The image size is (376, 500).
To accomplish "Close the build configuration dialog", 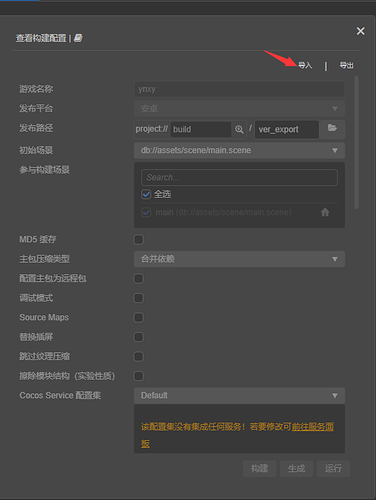I will point(360,31).
